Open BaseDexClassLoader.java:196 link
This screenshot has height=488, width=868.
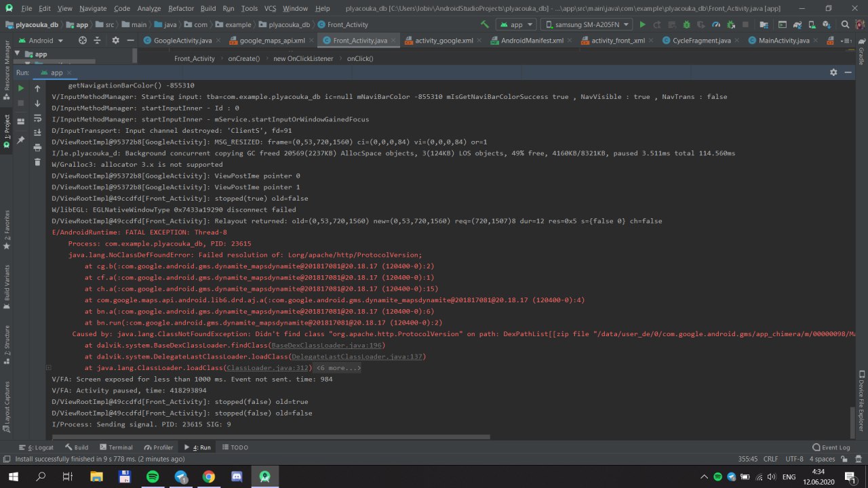[x=328, y=346]
